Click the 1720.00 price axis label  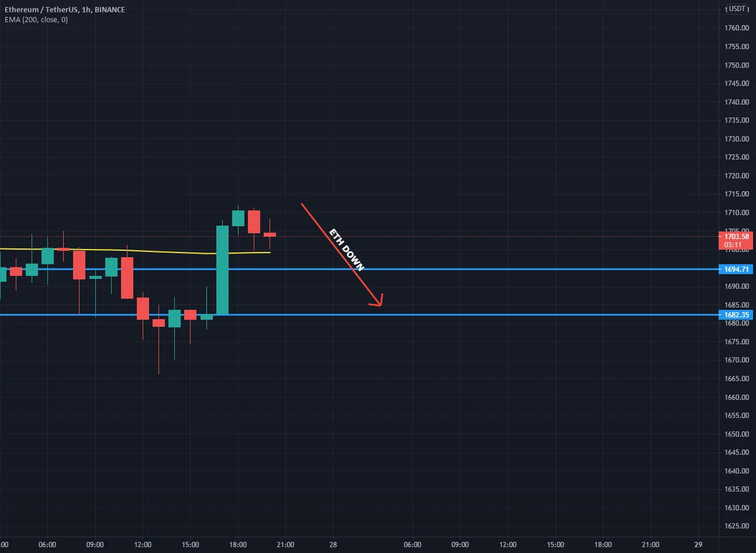pyautogui.click(x=736, y=176)
